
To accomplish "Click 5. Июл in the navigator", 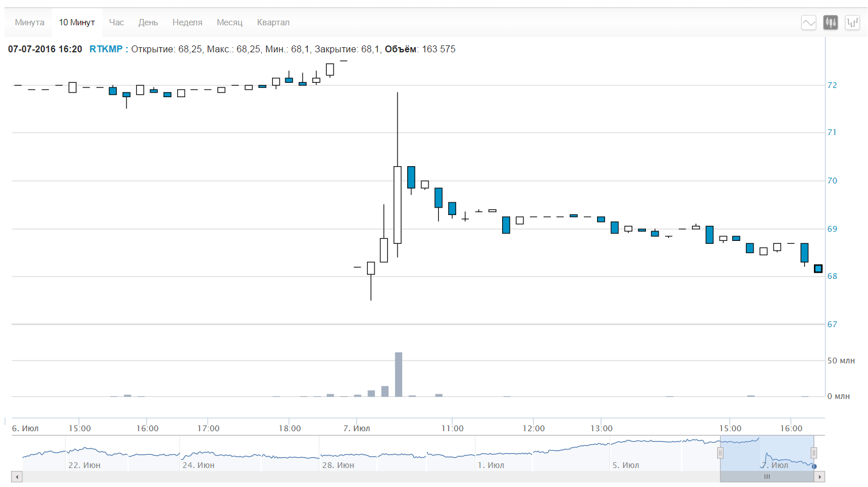I will [x=626, y=465].
